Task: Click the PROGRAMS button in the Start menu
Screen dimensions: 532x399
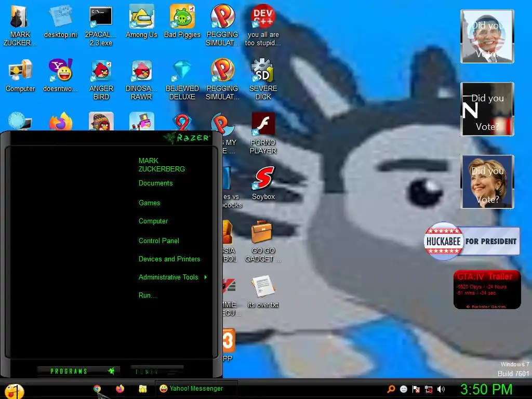Action: point(78,371)
